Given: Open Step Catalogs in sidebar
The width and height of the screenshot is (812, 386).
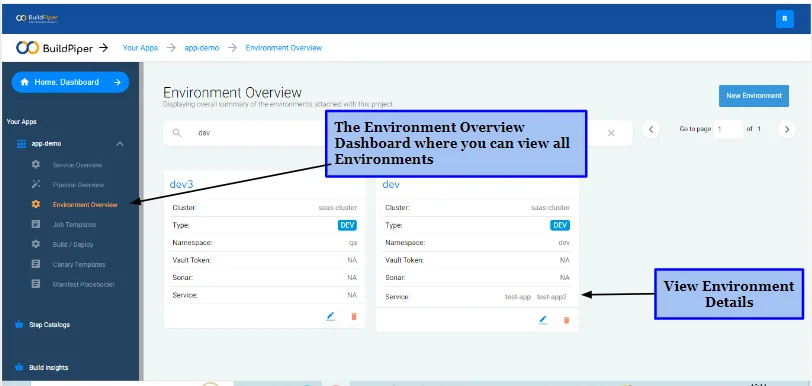Looking at the screenshot, I should click(49, 325).
